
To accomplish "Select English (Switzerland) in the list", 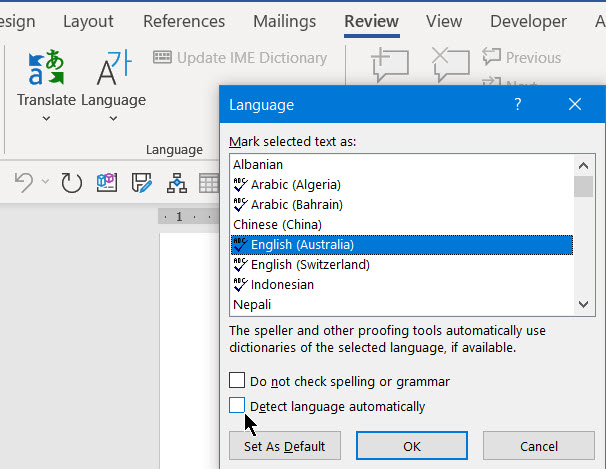I will click(402, 265).
